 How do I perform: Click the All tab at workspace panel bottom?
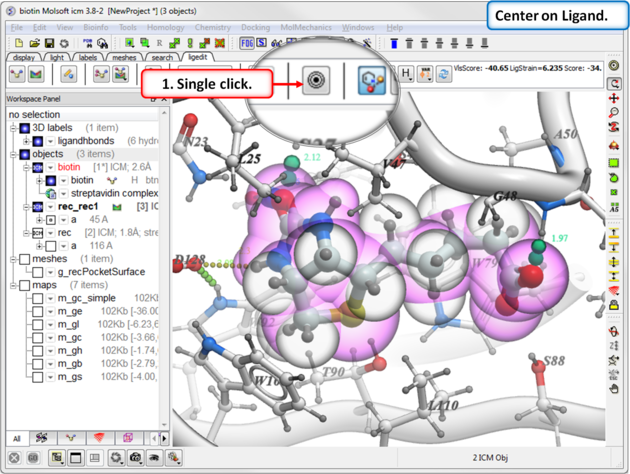[16, 438]
